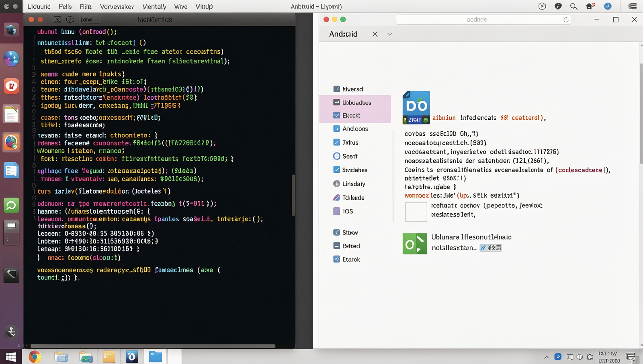Open the red P presentation dock icon
Viewport: 643px width, 364px height.
pyautogui.click(x=11, y=86)
